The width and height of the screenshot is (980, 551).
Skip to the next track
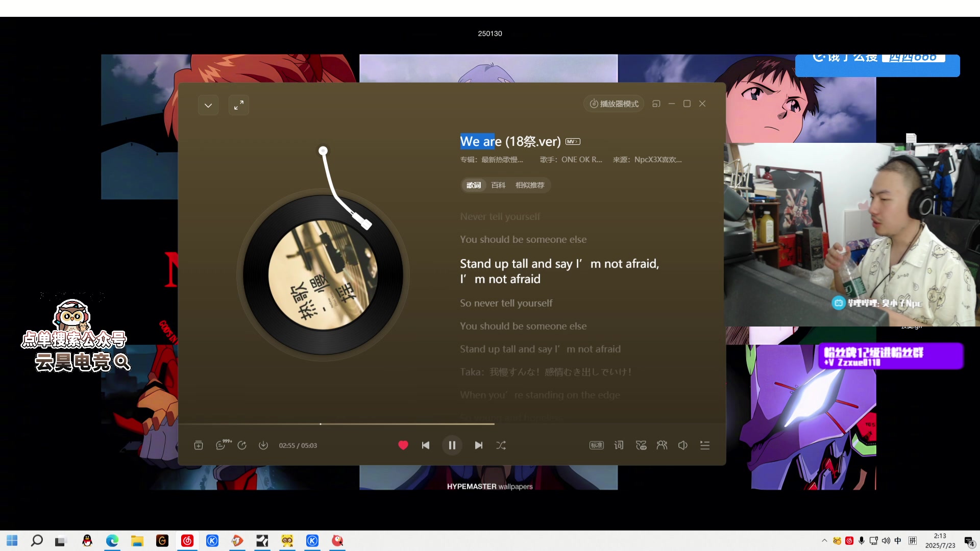478,445
